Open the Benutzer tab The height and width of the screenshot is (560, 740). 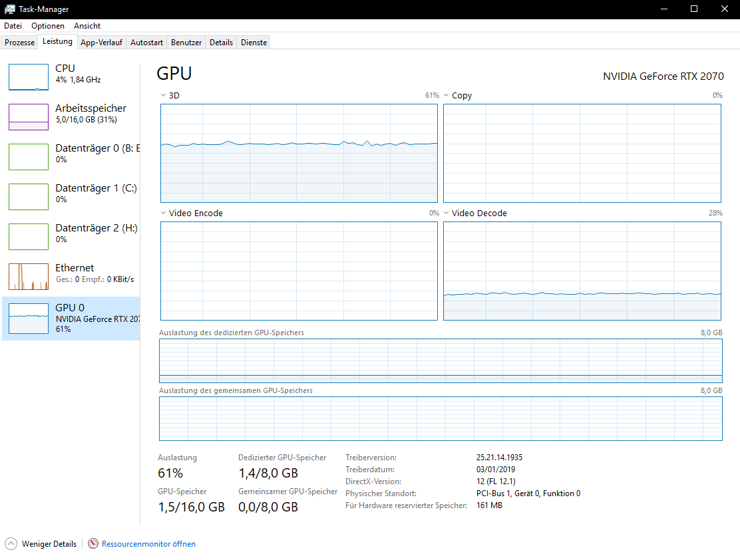(x=186, y=43)
